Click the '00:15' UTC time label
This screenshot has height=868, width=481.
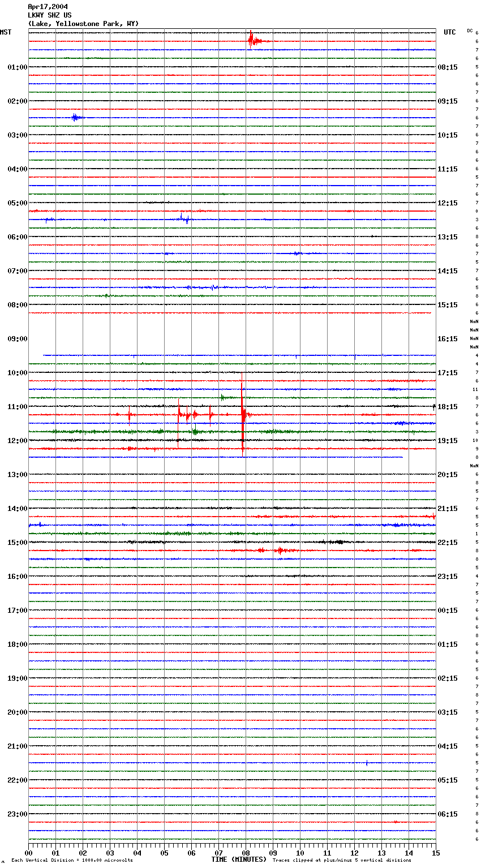click(x=448, y=611)
